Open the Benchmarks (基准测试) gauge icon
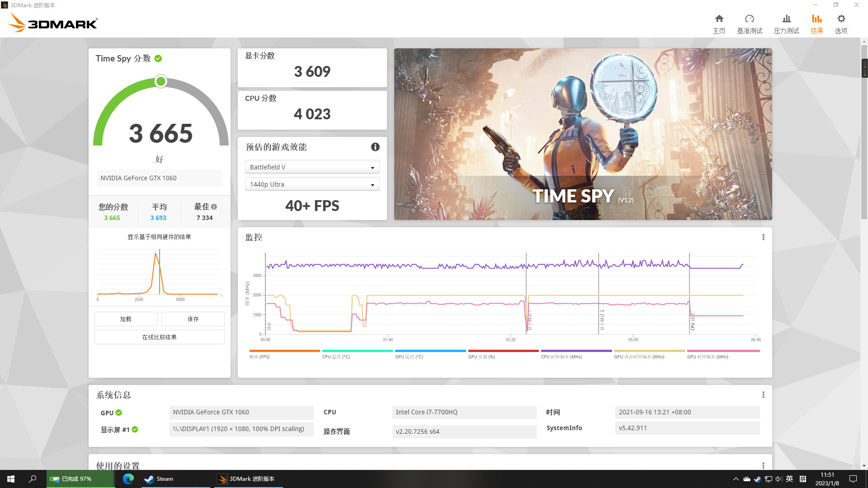Image resolution: width=868 pixels, height=488 pixels. click(750, 19)
